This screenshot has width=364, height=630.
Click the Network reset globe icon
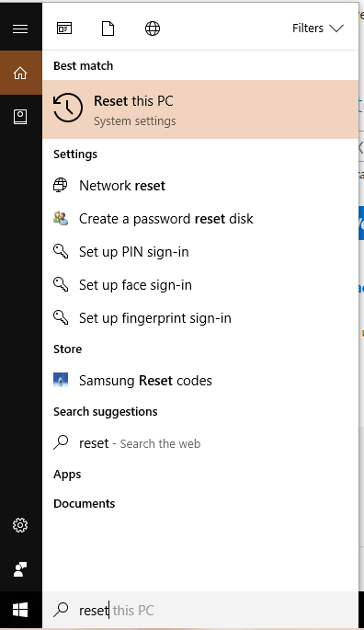61,185
